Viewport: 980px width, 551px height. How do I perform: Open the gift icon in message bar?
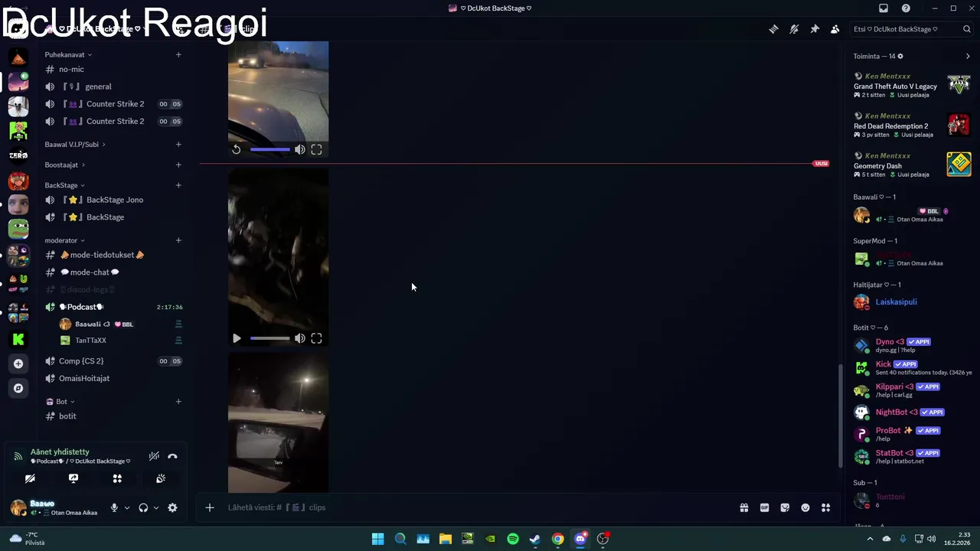coord(743,507)
